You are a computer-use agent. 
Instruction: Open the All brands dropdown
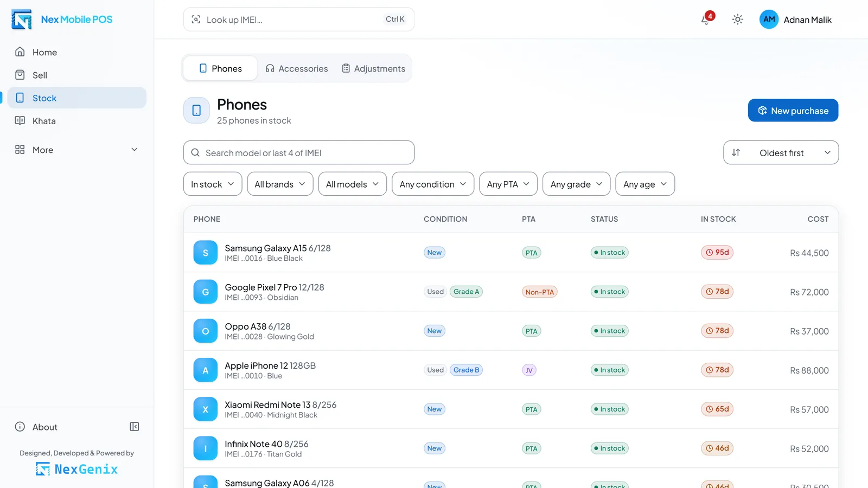tap(280, 184)
